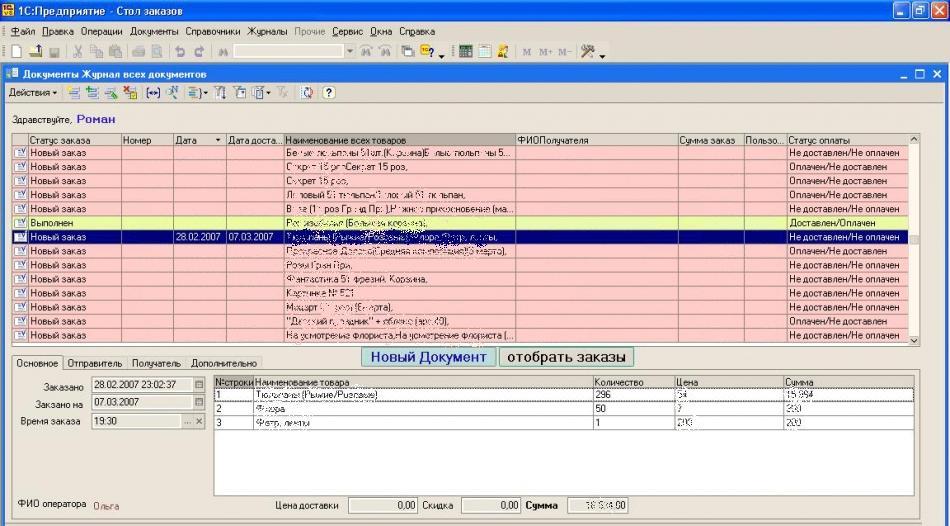The image size is (950, 526).
Task: Open journal help question-mark icon
Action: tap(328, 93)
